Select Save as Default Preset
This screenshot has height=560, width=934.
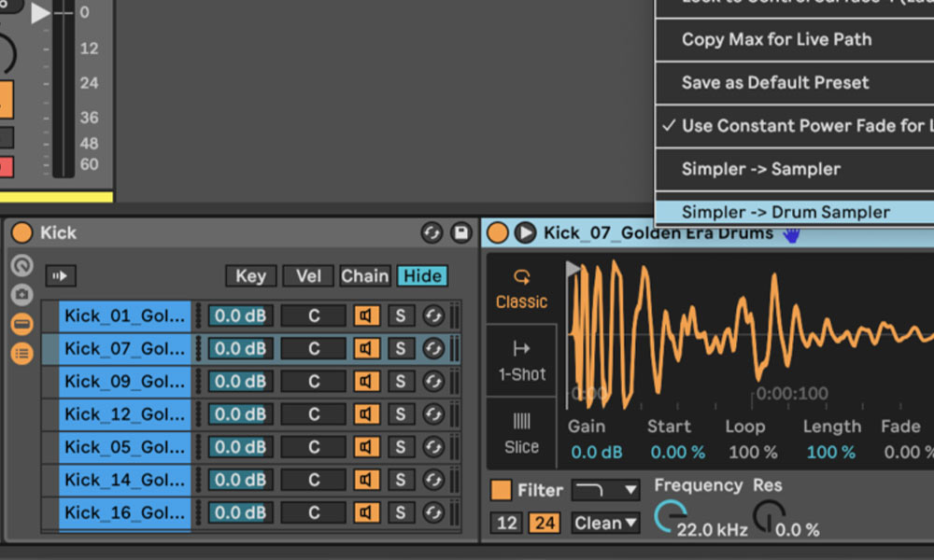(x=775, y=82)
